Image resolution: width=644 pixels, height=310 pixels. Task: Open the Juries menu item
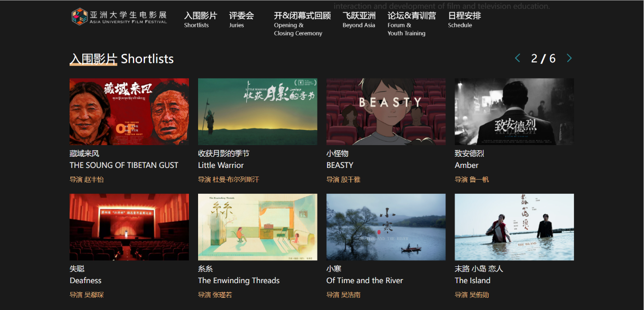(x=241, y=20)
